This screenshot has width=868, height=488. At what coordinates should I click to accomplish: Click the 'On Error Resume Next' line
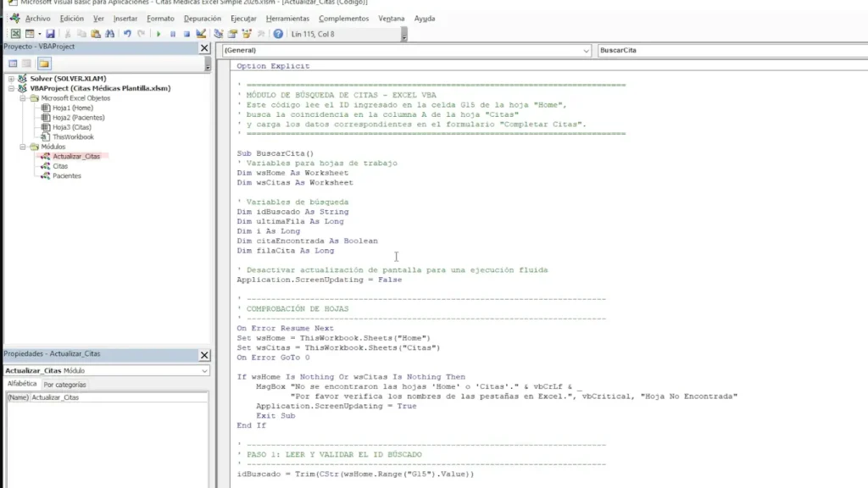285,328
